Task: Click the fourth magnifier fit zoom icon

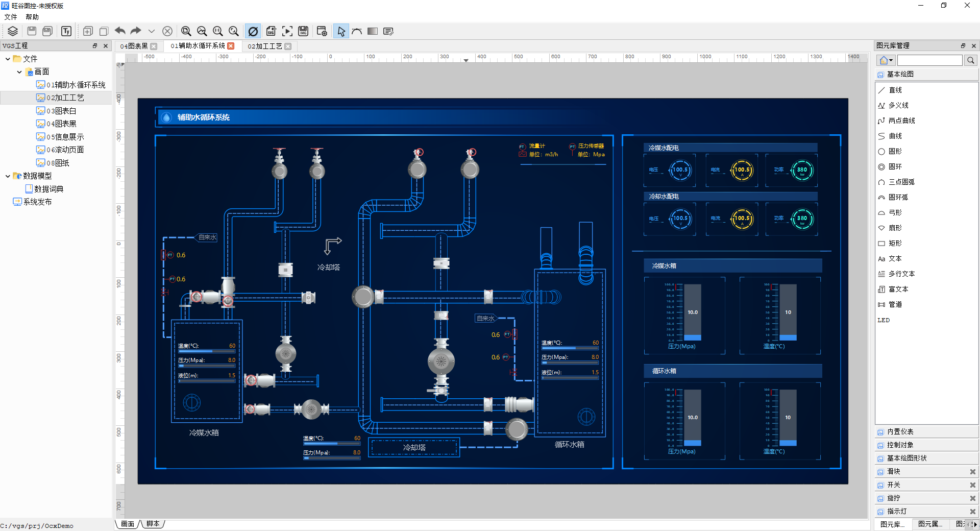Action: [234, 31]
